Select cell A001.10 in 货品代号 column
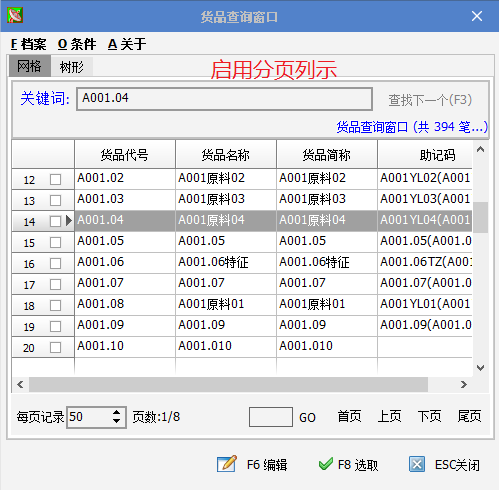Screen dimensions: 499x490 click(125, 346)
